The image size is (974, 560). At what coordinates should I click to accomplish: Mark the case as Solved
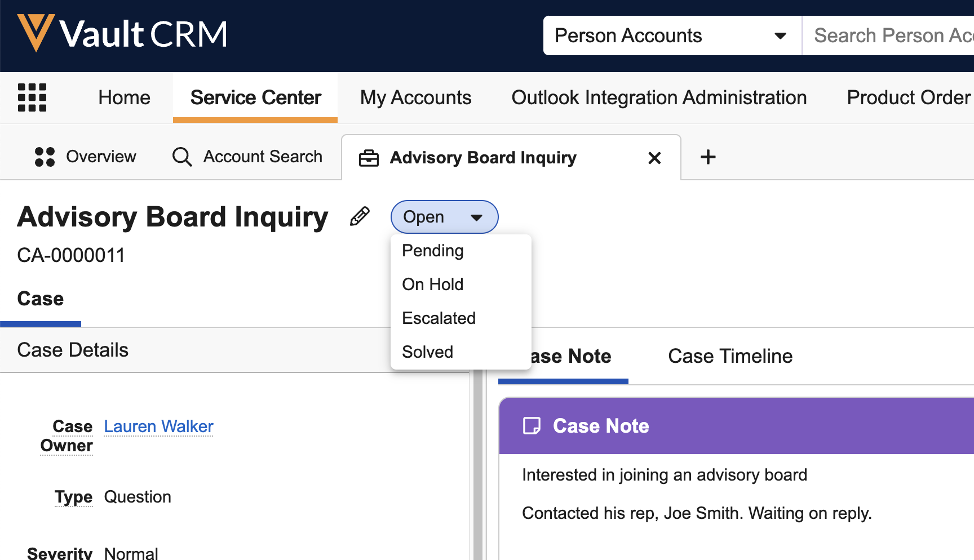(427, 352)
